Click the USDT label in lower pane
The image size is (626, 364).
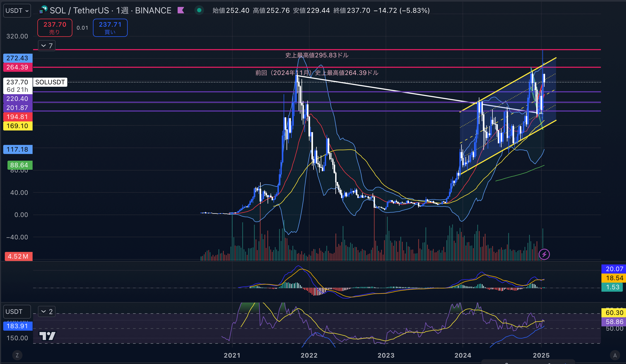(x=17, y=312)
